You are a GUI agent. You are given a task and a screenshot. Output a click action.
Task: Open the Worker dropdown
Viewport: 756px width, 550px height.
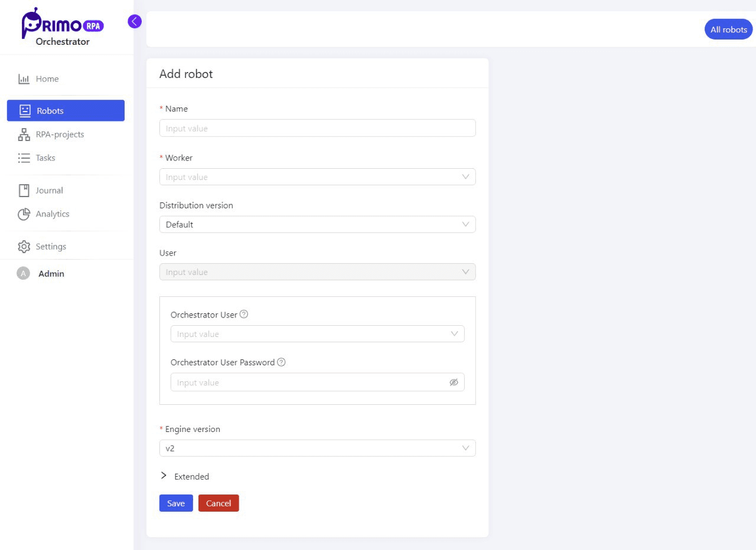(317, 177)
